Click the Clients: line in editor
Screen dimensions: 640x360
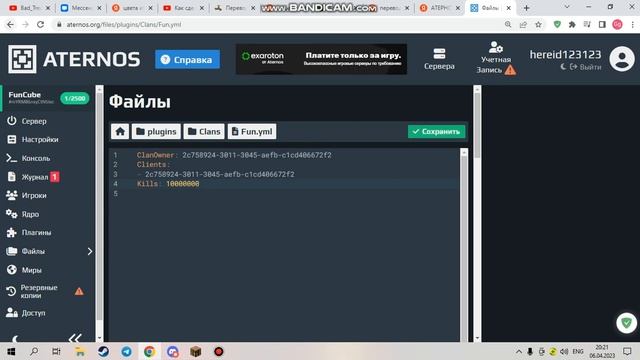153,164
